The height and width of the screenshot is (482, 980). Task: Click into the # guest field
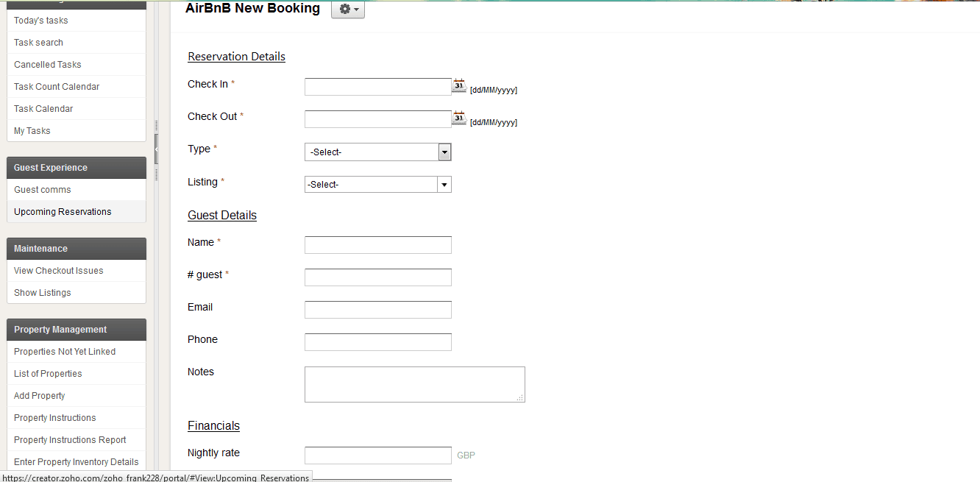pyautogui.click(x=378, y=277)
